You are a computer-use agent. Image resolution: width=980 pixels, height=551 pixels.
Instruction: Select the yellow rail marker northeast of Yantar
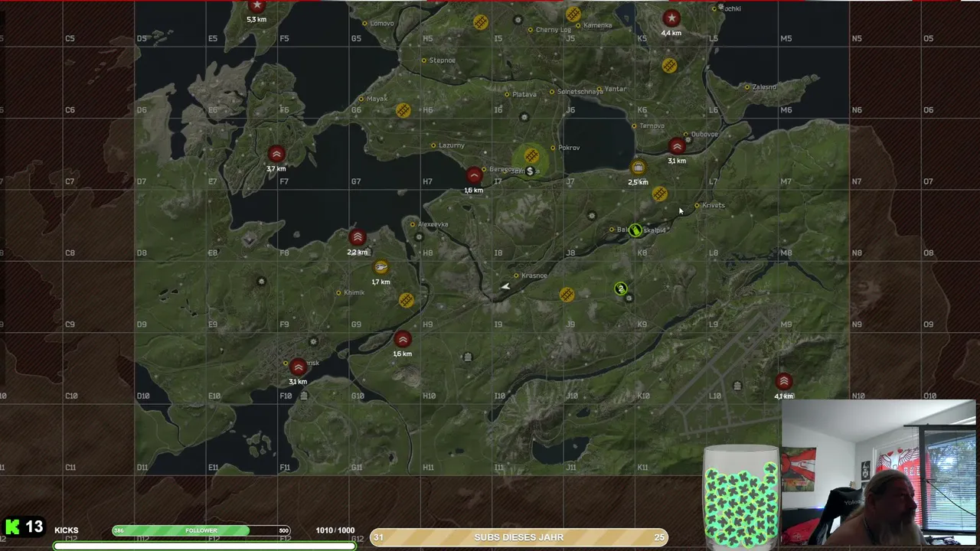(669, 66)
